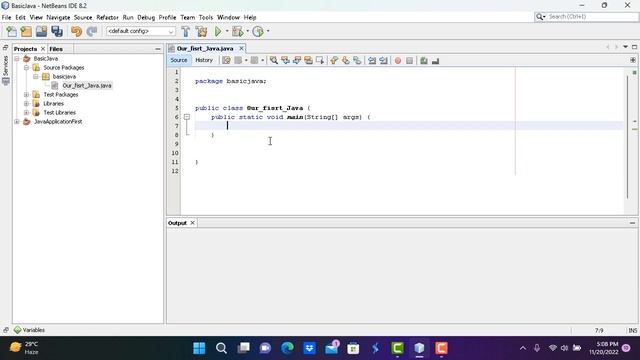Click the Uncomment editor toolbar icon

pos(436,60)
